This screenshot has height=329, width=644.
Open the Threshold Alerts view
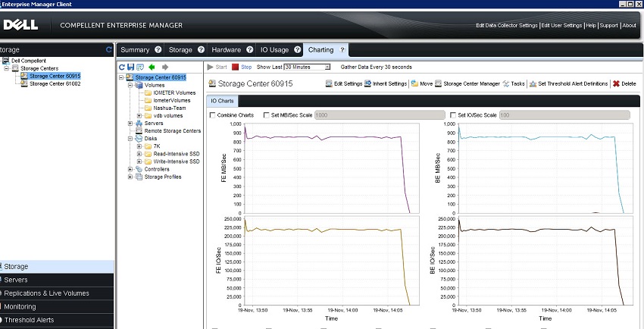coord(57,320)
